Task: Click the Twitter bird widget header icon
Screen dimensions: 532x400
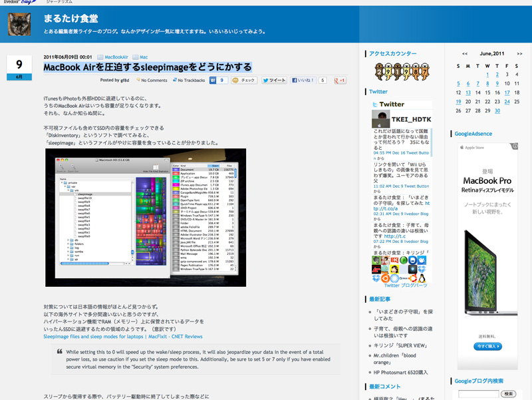Action: 375,104
